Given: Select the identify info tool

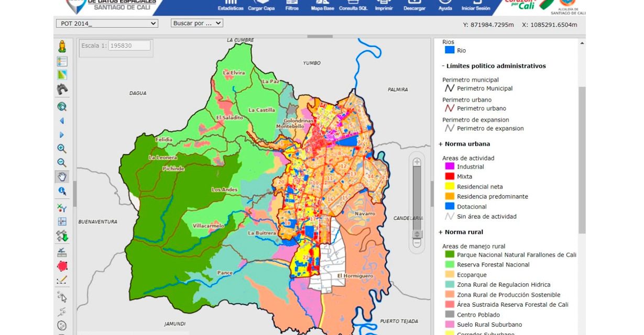Looking at the screenshot, I should (x=62, y=191).
